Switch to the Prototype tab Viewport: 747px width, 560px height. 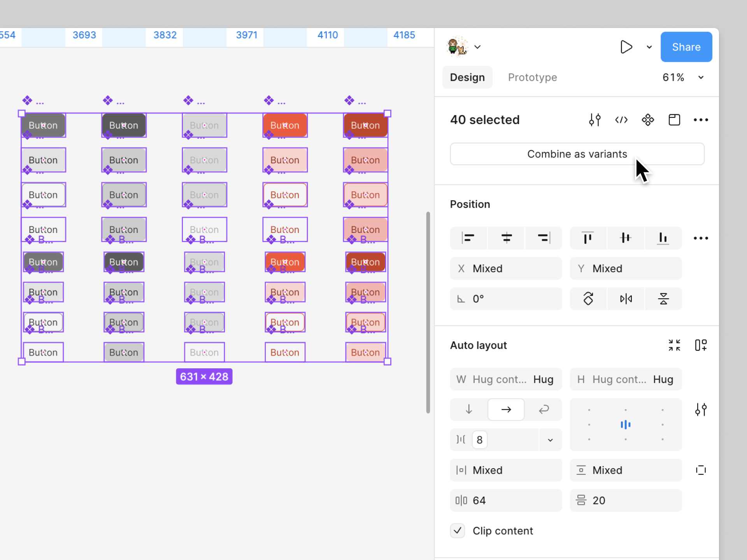532,77
